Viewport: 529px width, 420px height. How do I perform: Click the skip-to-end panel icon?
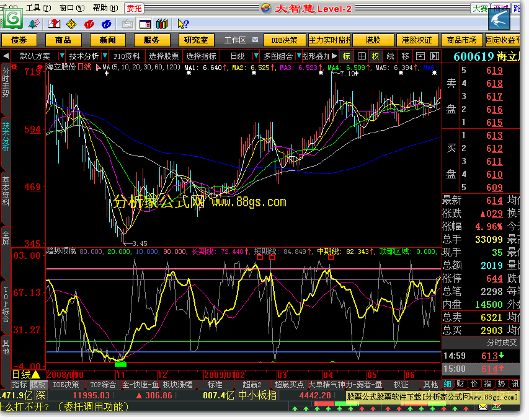click(435, 56)
